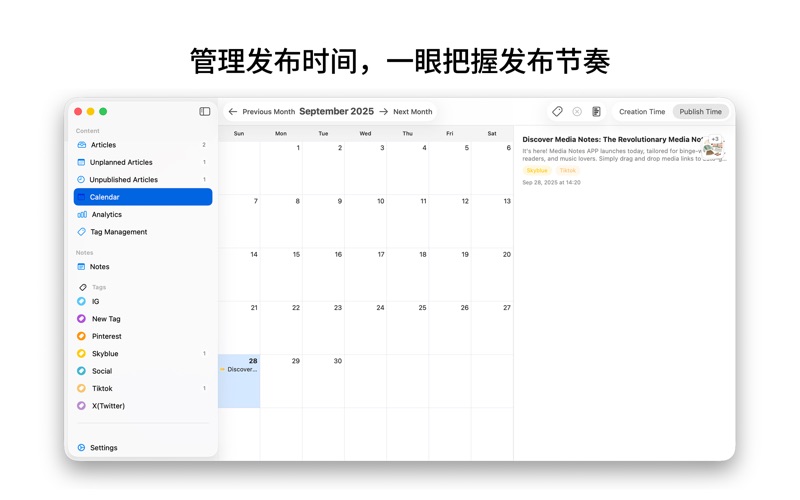Click the article thumbnail with +3 badge

pos(713,147)
